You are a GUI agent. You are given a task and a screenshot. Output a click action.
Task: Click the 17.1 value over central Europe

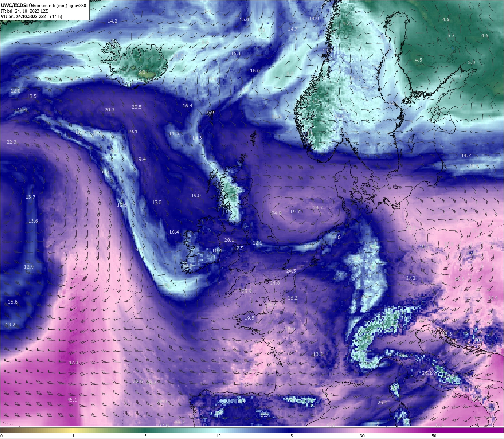[411, 278]
